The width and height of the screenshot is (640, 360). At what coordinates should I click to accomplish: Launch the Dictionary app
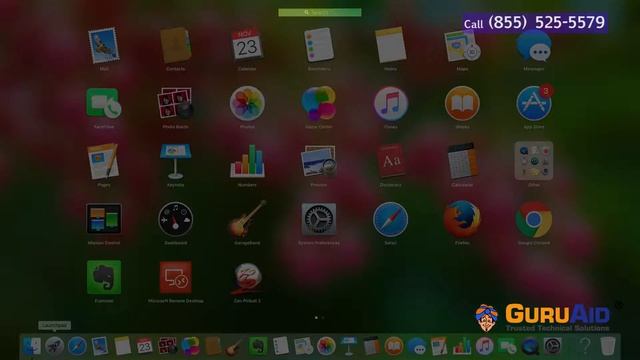tap(390, 161)
